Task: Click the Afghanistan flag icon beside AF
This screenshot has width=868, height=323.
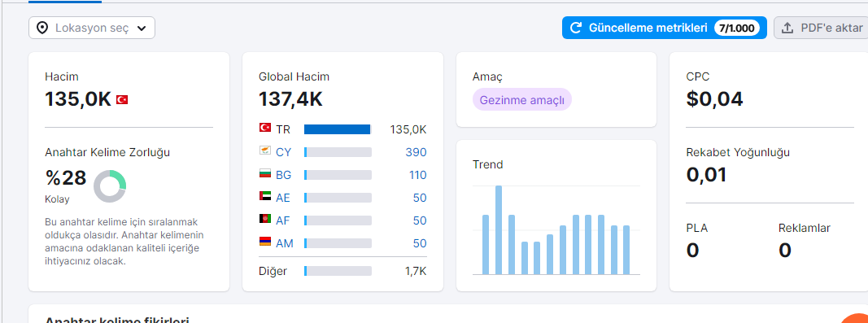Action: click(264, 219)
